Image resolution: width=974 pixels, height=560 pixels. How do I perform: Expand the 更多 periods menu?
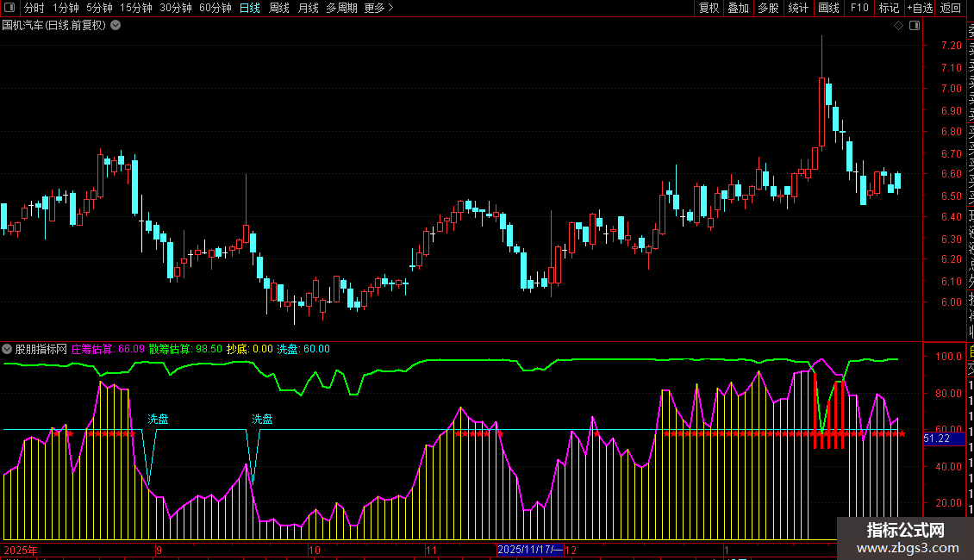tap(378, 9)
